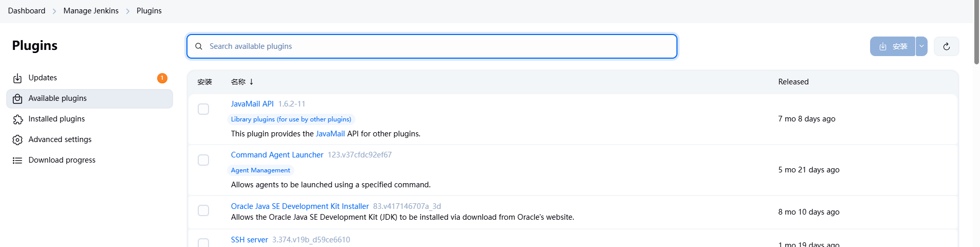Click the Updates download icon in sidebar

(x=17, y=78)
